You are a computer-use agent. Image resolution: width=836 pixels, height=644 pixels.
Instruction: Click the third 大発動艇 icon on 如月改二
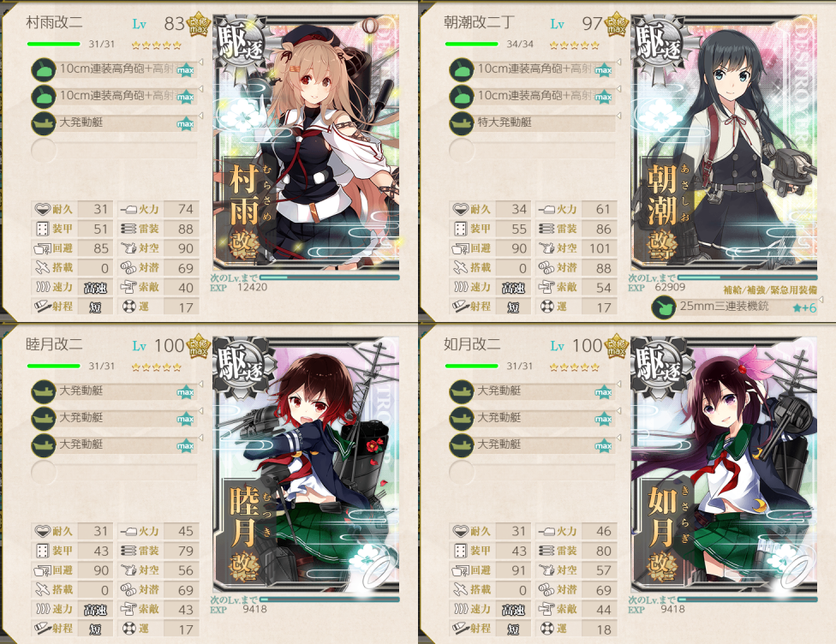[462, 445]
